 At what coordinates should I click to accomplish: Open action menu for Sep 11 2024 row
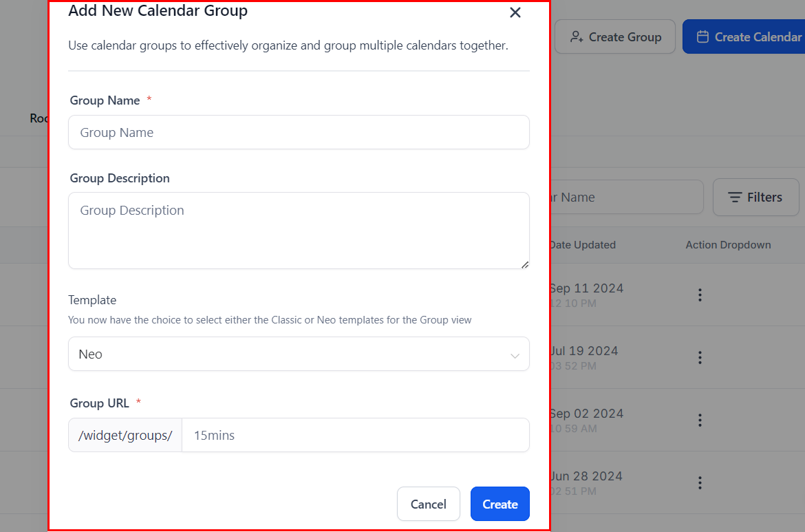[x=700, y=295]
